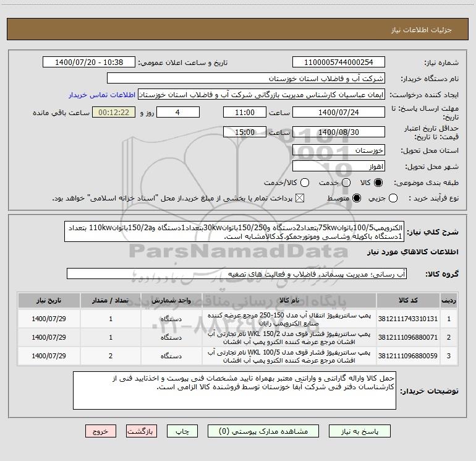Click product name WKL 100/5
476x461 pixels.
[x=289, y=356]
